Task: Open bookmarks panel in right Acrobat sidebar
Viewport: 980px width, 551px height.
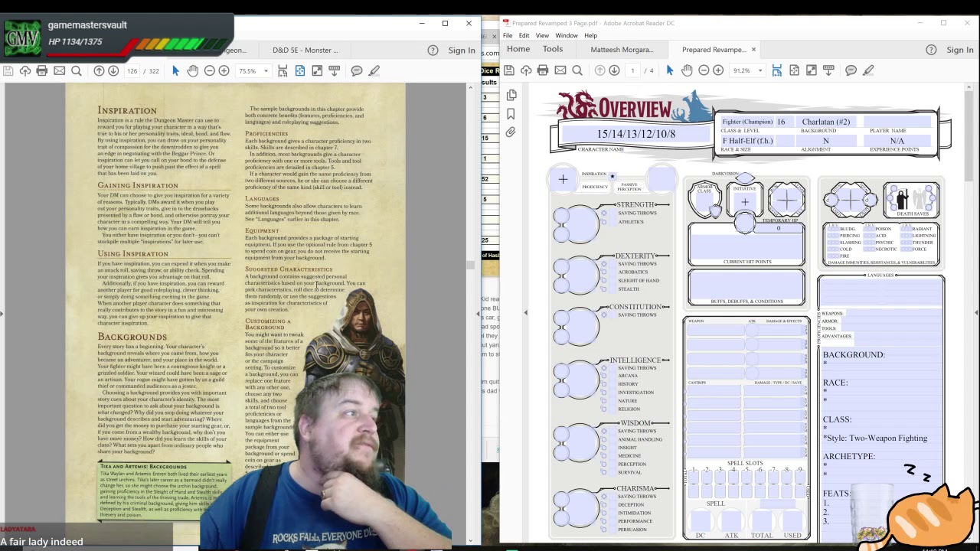Action: click(511, 114)
